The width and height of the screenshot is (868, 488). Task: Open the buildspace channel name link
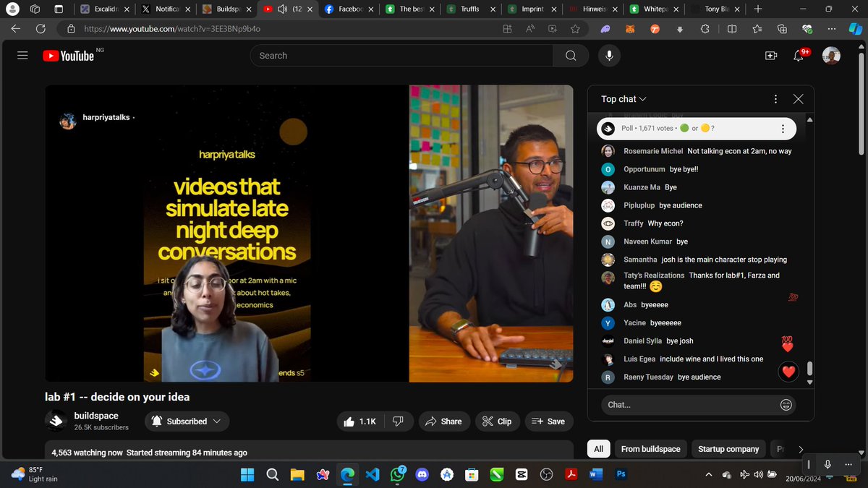pos(96,416)
